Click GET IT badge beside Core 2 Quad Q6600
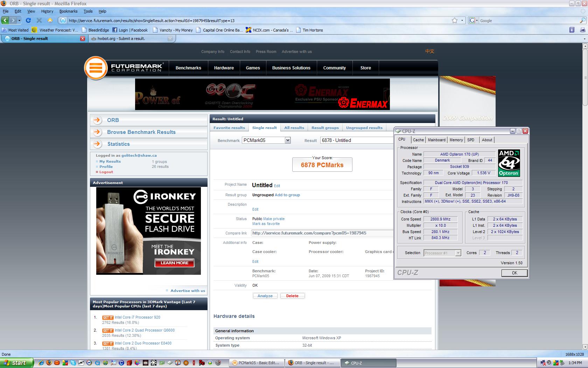The width and height of the screenshot is (588, 368). 108,330
